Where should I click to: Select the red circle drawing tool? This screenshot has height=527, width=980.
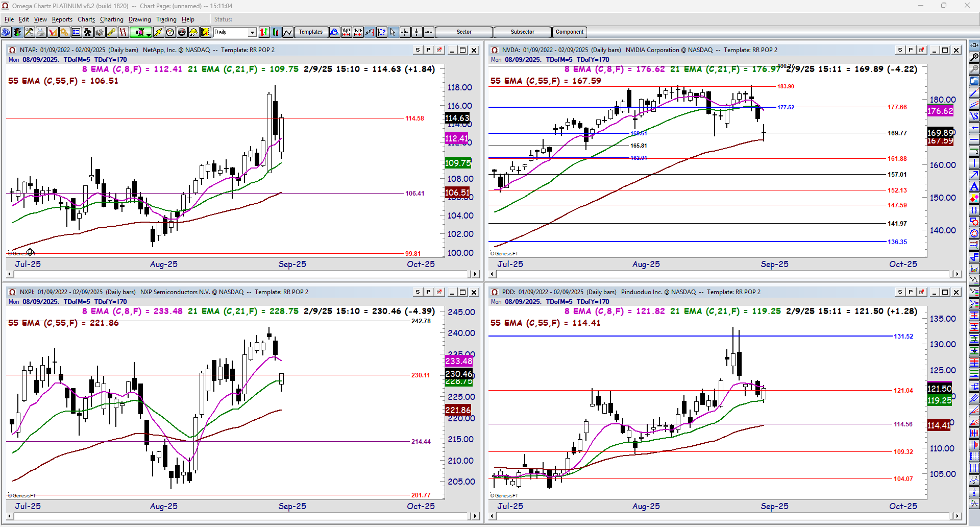(x=974, y=233)
